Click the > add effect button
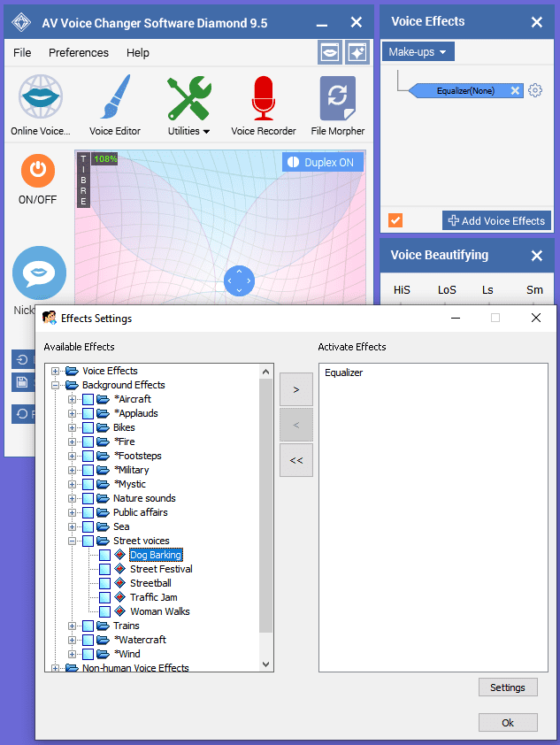 coord(296,389)
